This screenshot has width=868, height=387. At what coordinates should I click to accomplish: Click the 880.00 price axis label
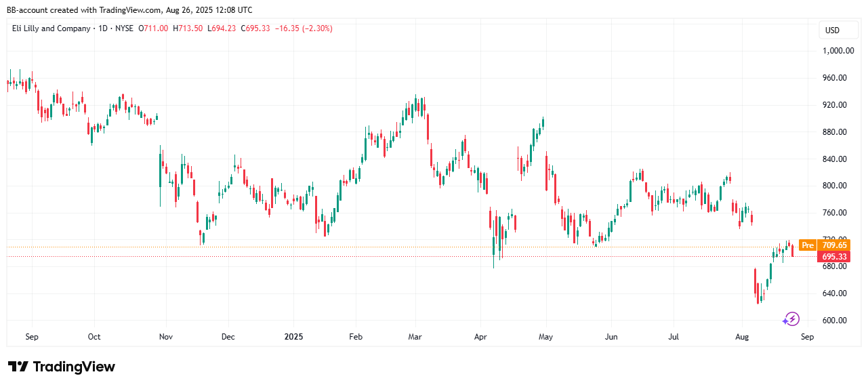835,132
